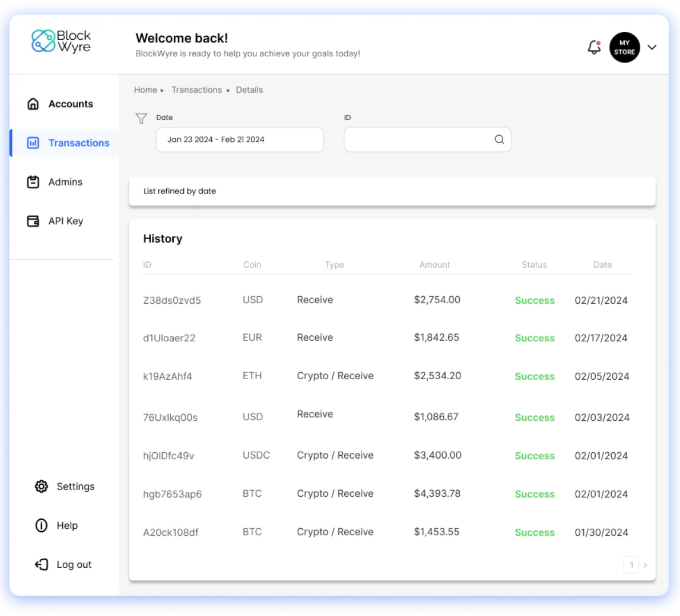Open transaction k19AzAhf4
Viewport: 680px width, 616px height.
pos(167,376)
